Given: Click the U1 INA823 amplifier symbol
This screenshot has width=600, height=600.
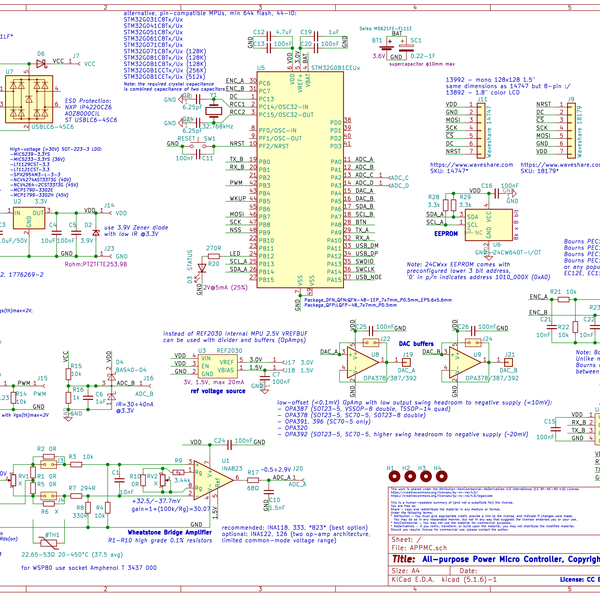Looking at the screenshot, I should point(213,480).
